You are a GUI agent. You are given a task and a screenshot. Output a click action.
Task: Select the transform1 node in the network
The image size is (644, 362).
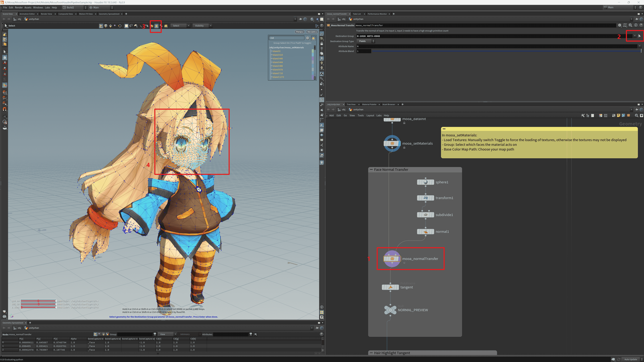(425, 198)
